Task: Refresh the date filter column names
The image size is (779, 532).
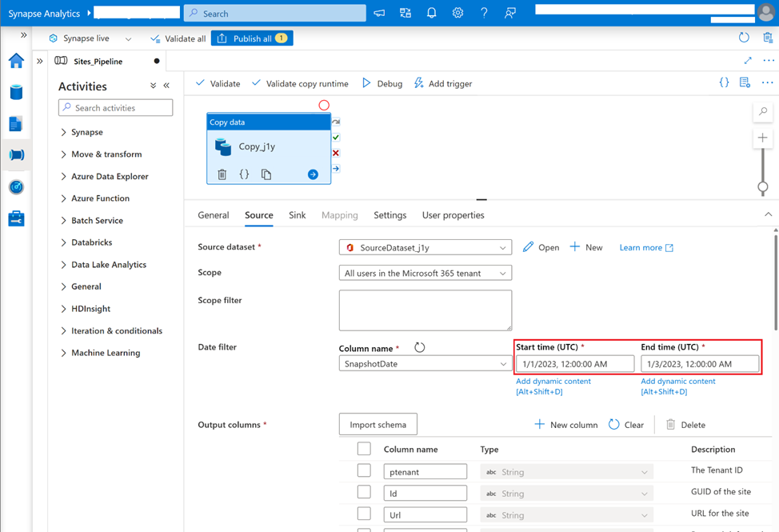Action: (420, 348)
